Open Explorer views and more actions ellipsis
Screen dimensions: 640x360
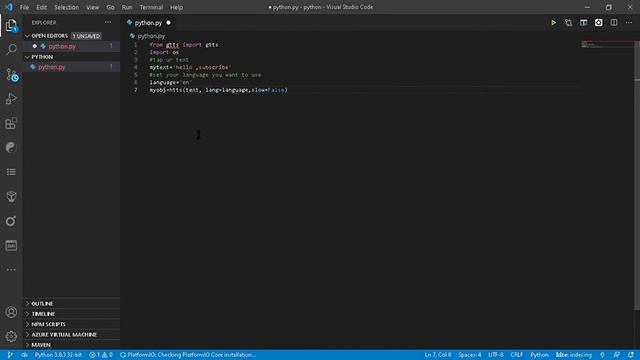tap(108, 22)
